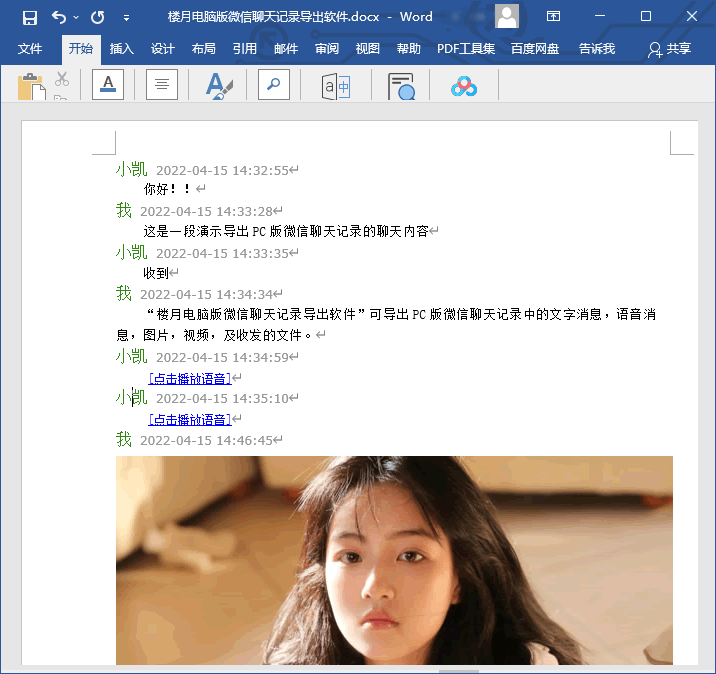
Task: Click the Baidu Netdisk cloud icon
Action: tap(464, 86)
